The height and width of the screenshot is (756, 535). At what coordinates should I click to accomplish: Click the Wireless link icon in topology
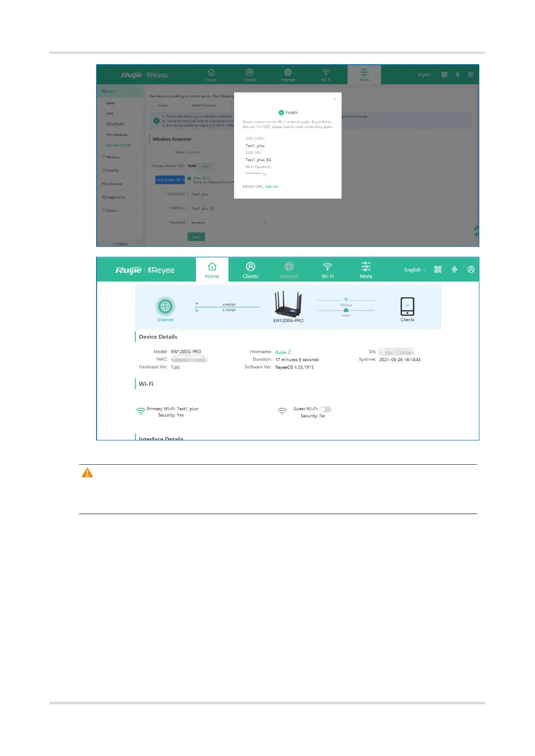pyautogui.click(x=346, y=299)
